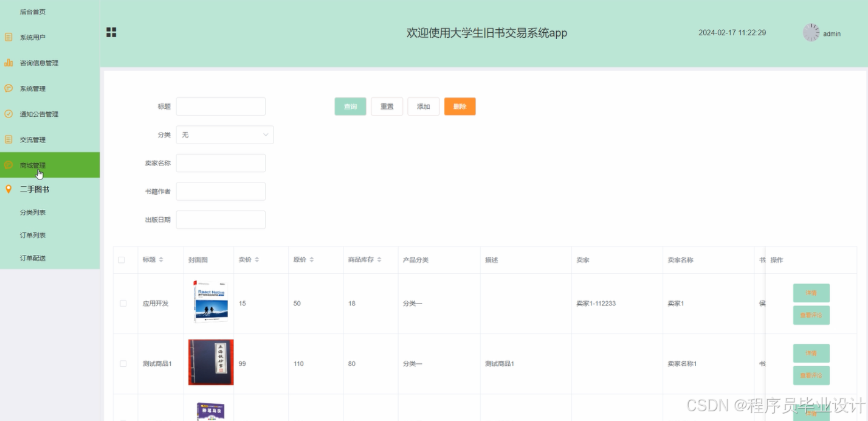The height and width of the screenshot is (421, 868).
Task: Toggle the sidebar with the grid icon
Action: tap(111, 33)
